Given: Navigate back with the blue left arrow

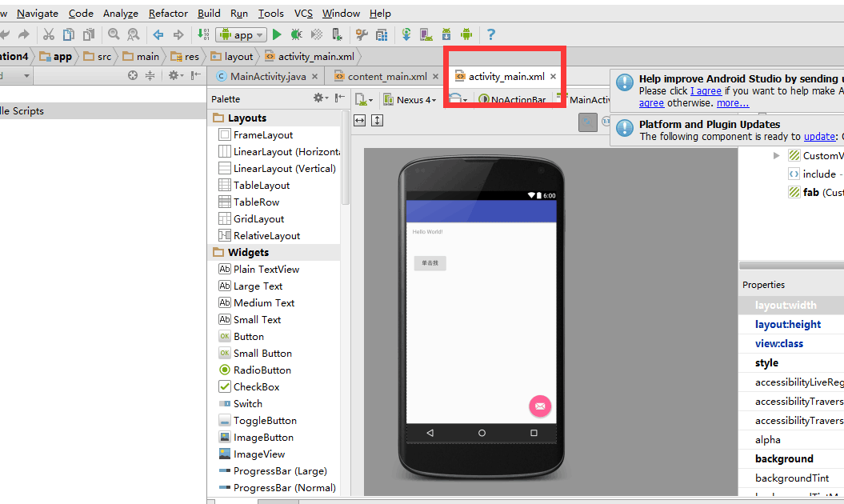Looking at the screenshot, I should point(158,35).
